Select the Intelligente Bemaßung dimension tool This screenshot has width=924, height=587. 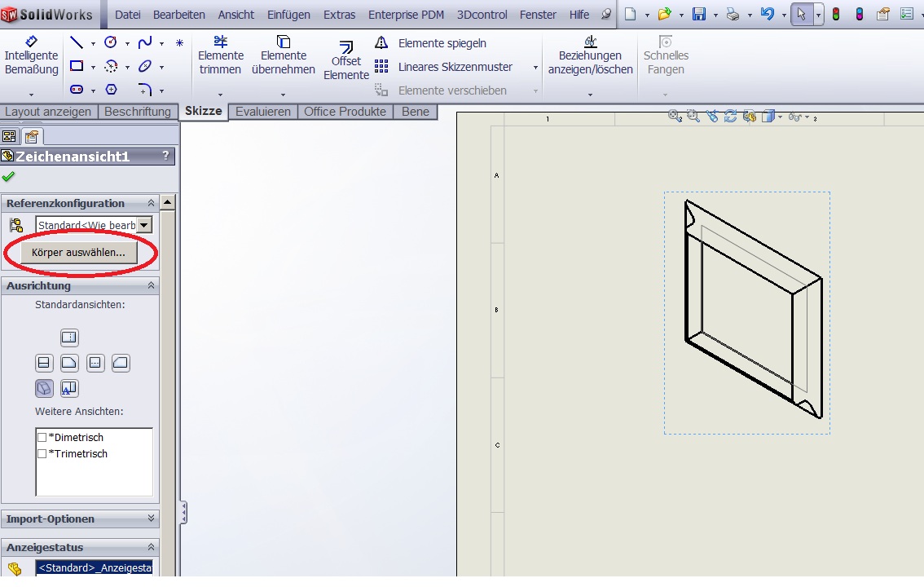click(x=31, y=56)
